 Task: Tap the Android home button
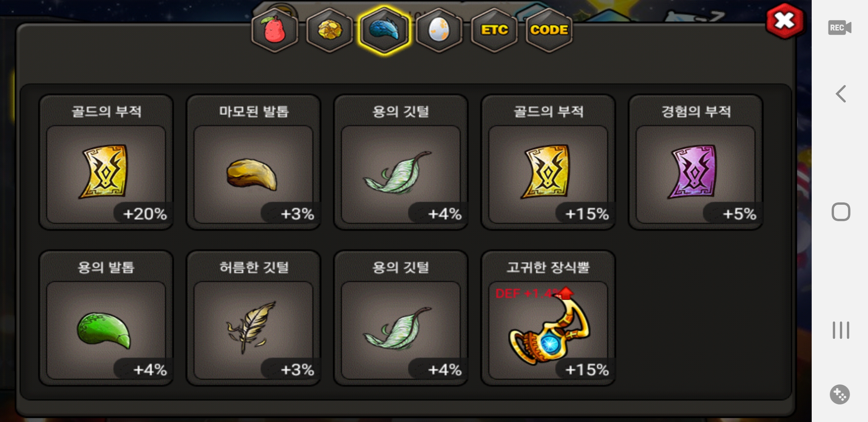pyautogui.click(x=841, y=212)
